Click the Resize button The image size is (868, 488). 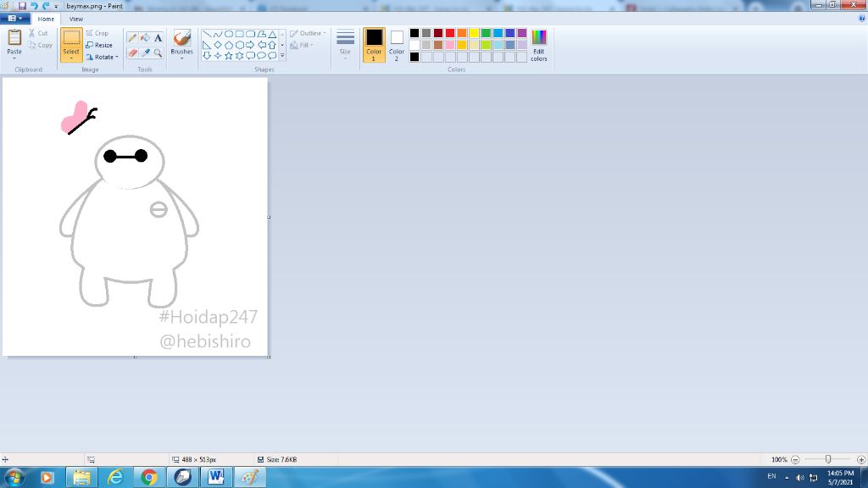coord(100,45)
